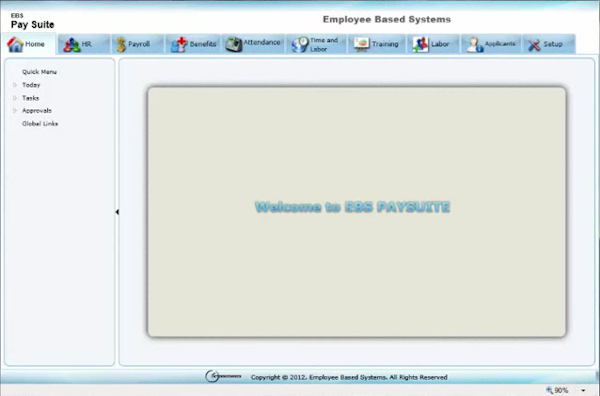Image resolution: width=600 pixels, height=396 pixels.
Task: Switch to the Payroll tab
Action: click(x=138, y=44)
